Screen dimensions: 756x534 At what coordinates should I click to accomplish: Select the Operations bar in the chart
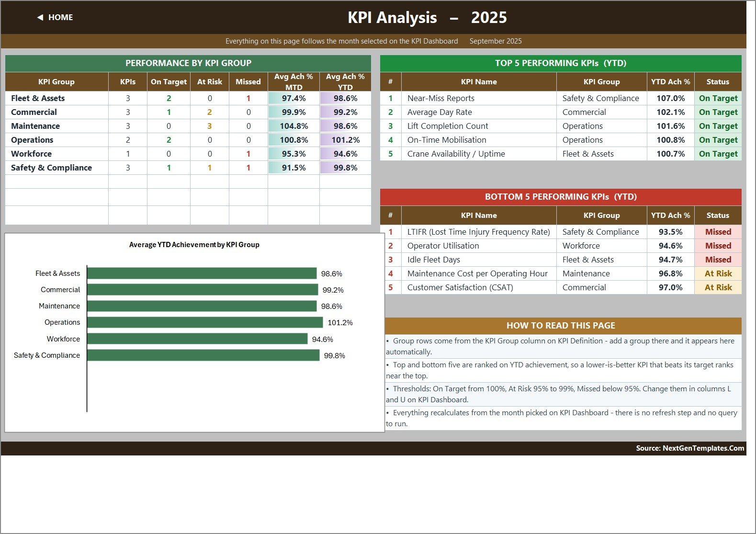205,322
